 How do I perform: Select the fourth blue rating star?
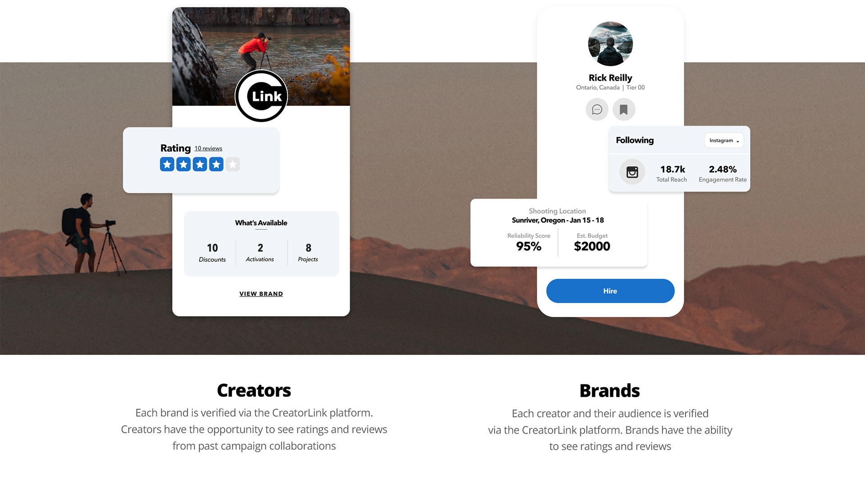216,164
